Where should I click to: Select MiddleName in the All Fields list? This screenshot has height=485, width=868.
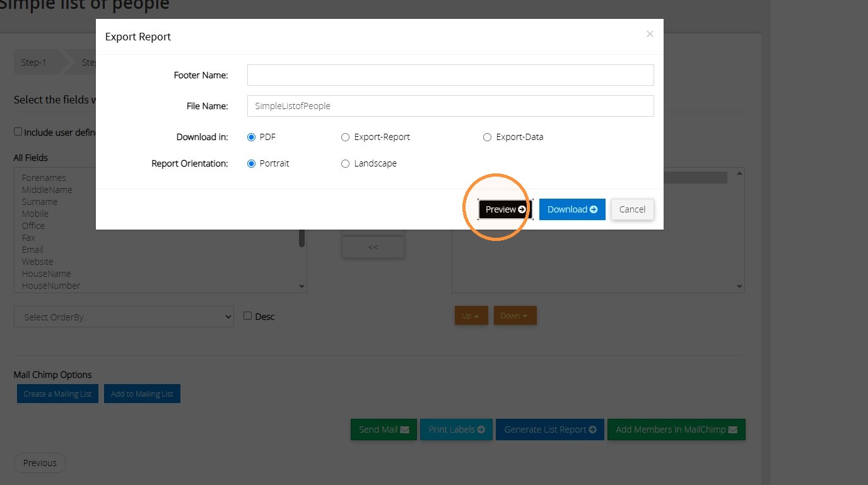click(47, 190)
